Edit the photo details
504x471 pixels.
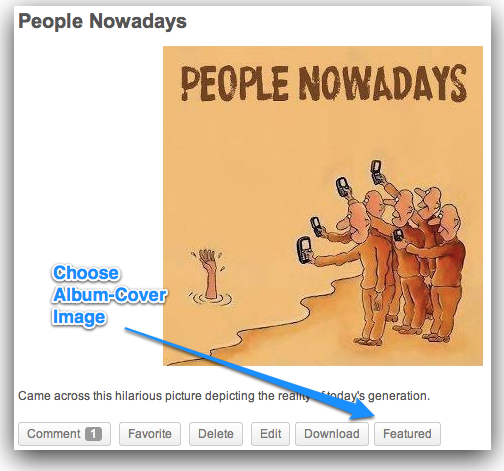[x=270, y=434]
